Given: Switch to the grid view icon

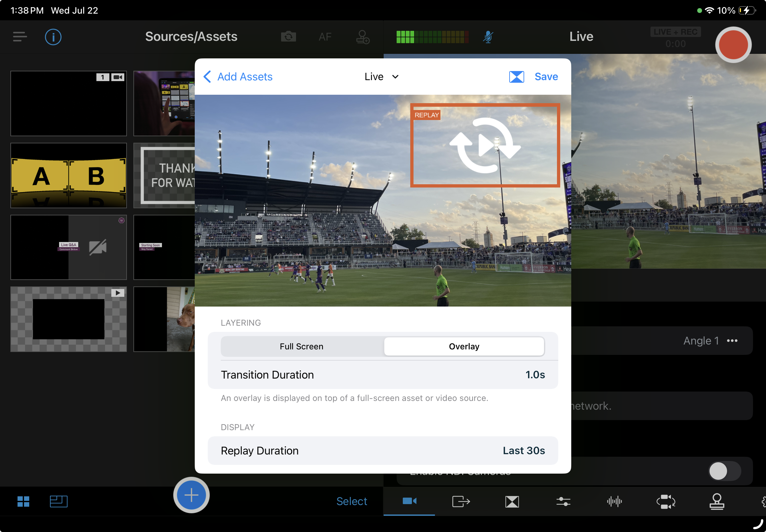Looking at the screenshot, I should pos(23,501).
